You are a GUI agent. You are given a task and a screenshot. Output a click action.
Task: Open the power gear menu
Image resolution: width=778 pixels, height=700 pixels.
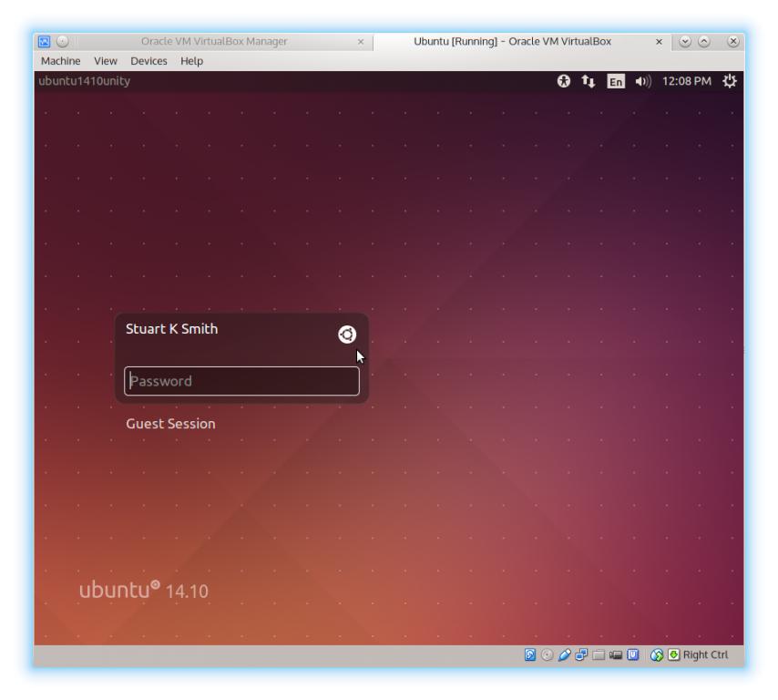point(729,81)
